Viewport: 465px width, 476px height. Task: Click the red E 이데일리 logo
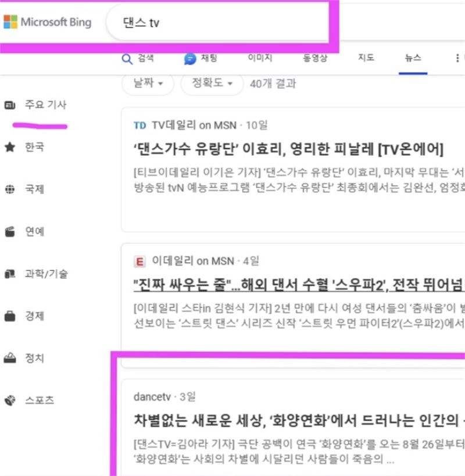(139, 262)
